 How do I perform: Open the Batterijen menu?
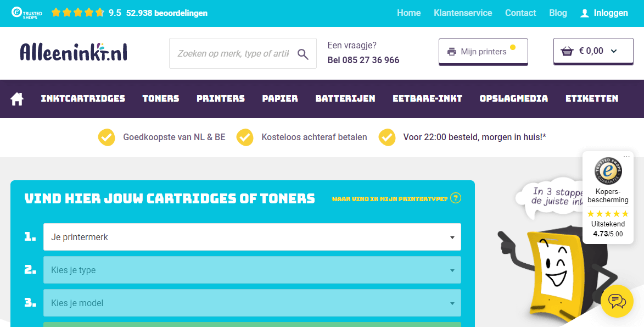345,99
